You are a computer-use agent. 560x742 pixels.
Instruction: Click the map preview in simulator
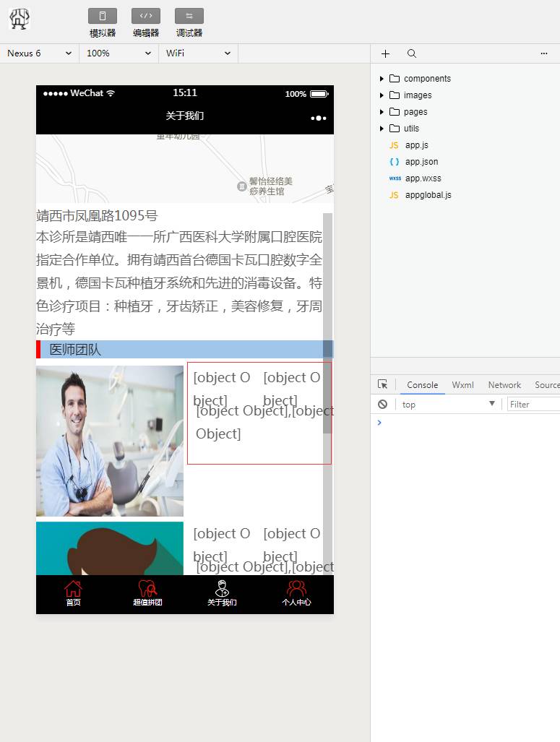tap(184, 168)
